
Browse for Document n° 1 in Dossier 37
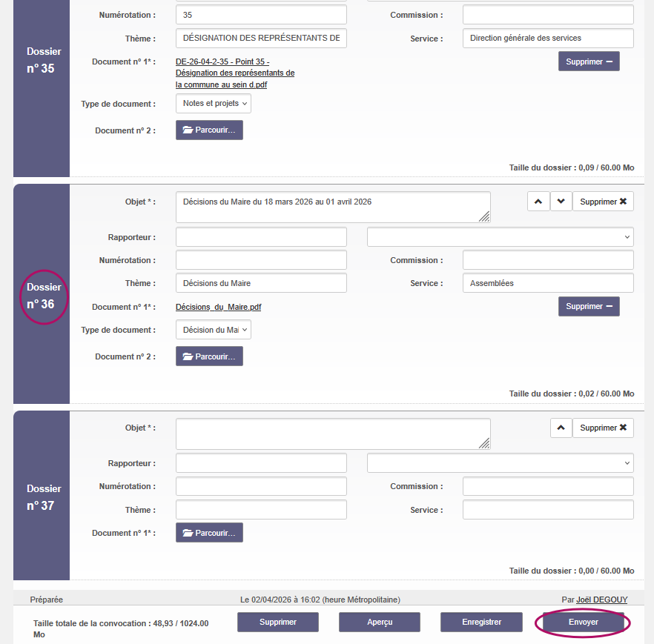point(209,533)
